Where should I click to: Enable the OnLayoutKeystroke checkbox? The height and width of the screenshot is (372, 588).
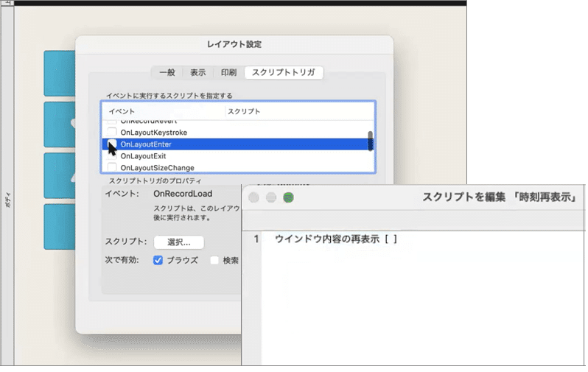click(x=112, y=132)
